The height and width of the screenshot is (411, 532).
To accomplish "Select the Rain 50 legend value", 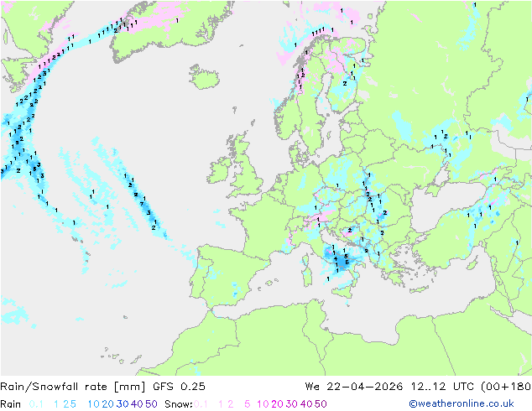I will click(151, 404).
